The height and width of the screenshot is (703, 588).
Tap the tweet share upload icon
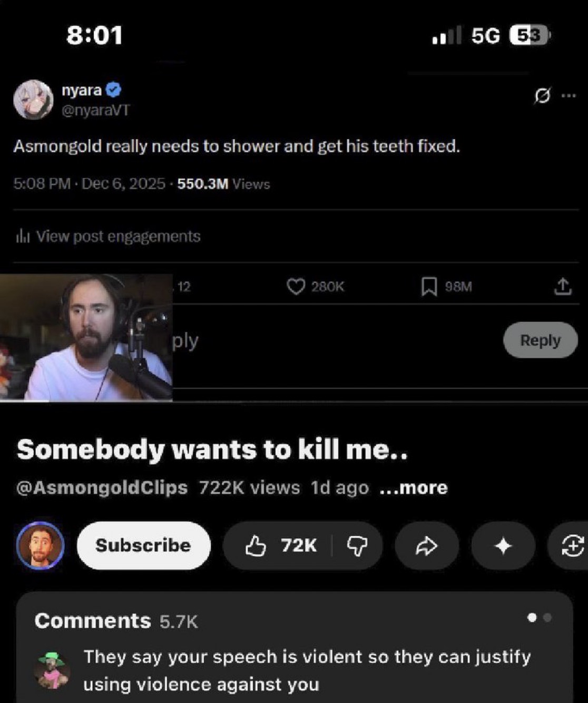[x=563, y=286]
